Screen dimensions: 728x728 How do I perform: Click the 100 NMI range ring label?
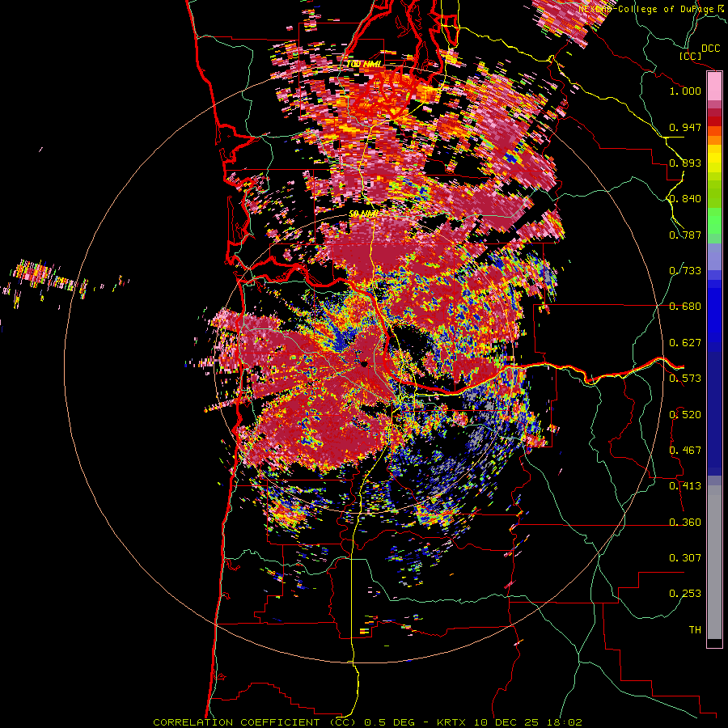363,64
